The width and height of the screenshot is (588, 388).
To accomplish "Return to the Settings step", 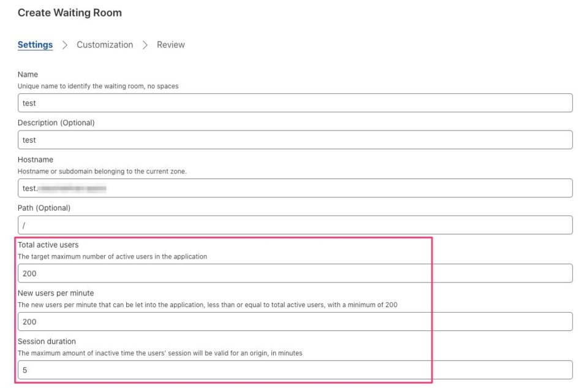I will [34, 45].
